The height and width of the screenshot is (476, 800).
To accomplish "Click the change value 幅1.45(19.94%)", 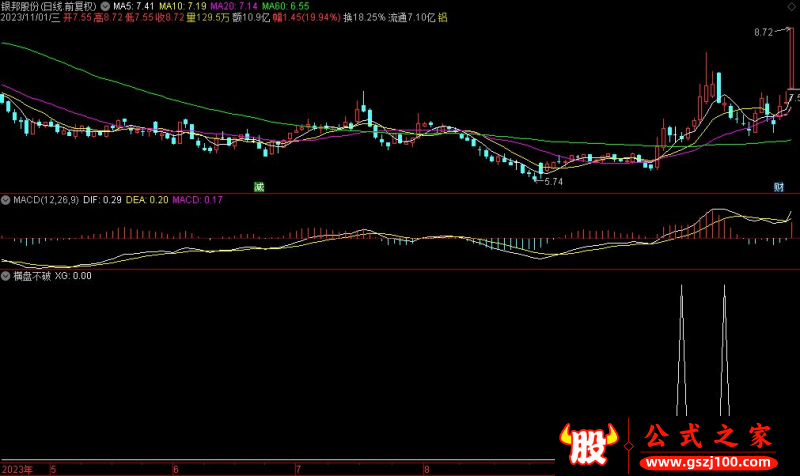I will tap(307, 17).
